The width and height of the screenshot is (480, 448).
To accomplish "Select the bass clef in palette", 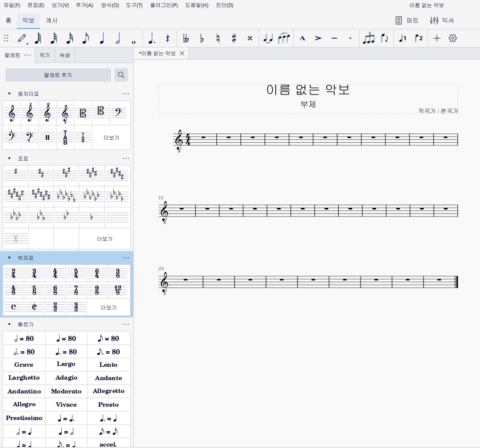I will pyautogui.click(x=119, y=113).
